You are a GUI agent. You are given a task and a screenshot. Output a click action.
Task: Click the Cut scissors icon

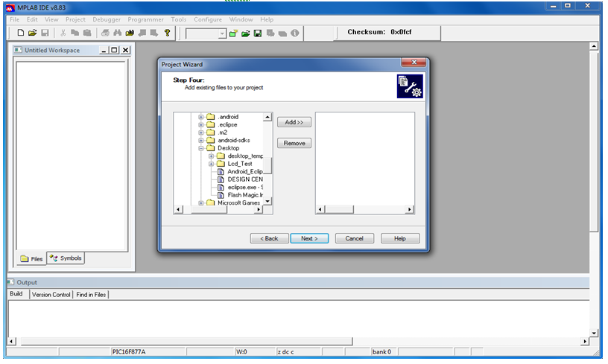[63, 33]
